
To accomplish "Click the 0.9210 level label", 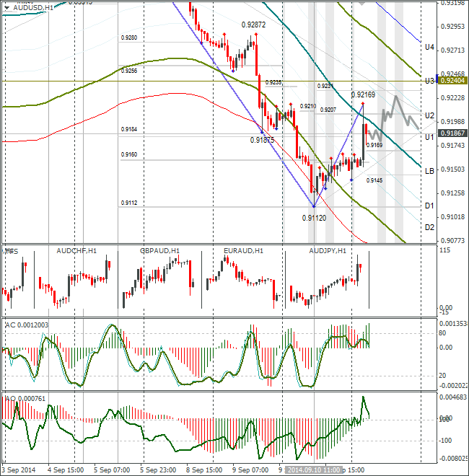I will click(x=307, y=106).
